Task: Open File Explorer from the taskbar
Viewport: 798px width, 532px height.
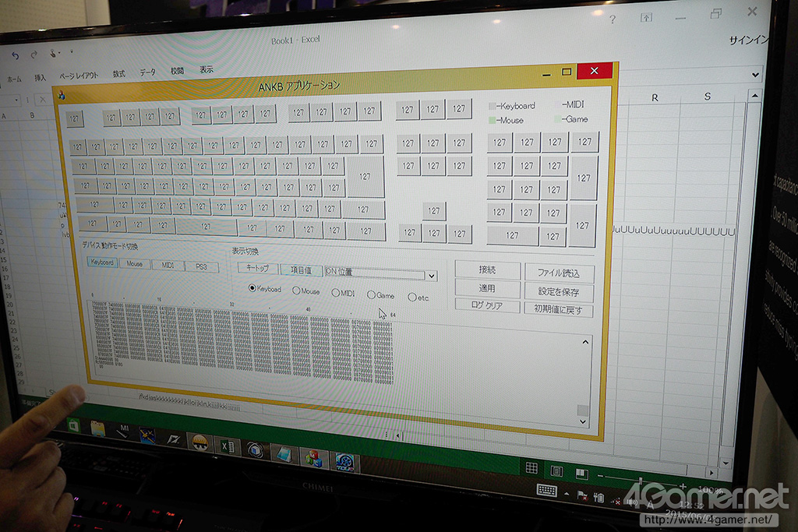Action: pyautogui.click(x=97, y=428)
